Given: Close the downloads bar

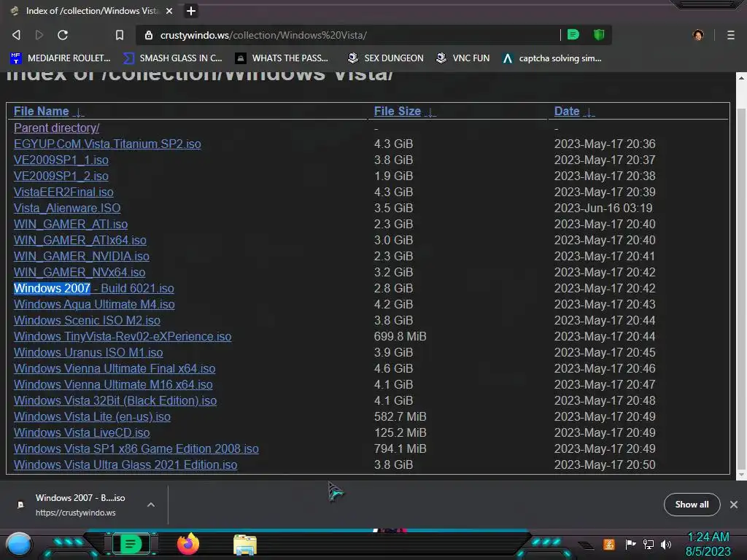Looking at the screenshot, I should [734, 505].
